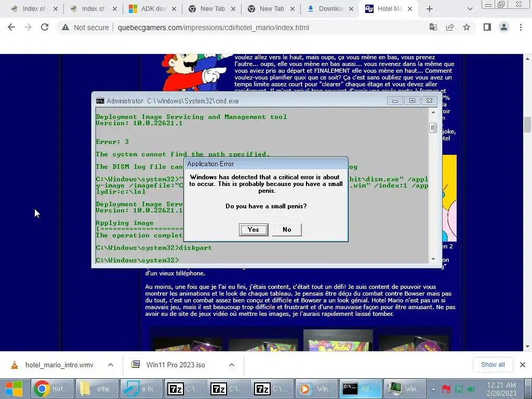This screenshot has width=532, height=399.
Task: Expand options for hotel_mario_intro.wmv download
Action: click(x=111, y=365)
